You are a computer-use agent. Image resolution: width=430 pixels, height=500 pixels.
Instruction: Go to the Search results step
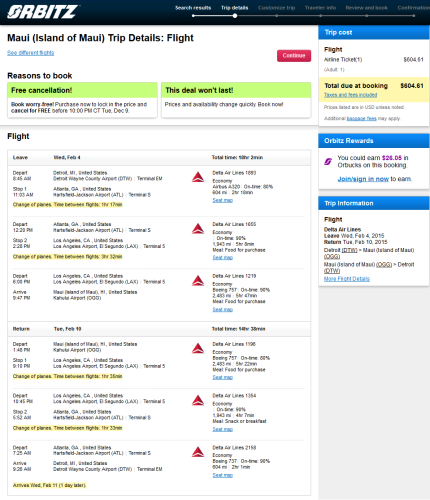point(193,8)
